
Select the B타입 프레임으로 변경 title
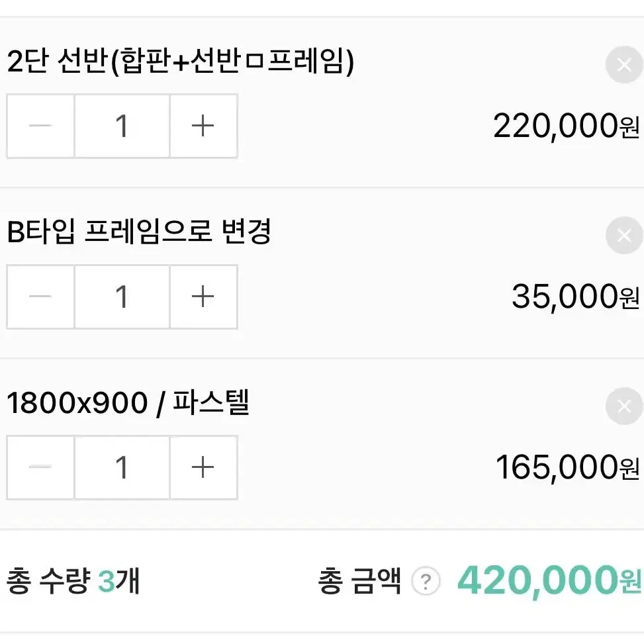[x=139, y=231]
